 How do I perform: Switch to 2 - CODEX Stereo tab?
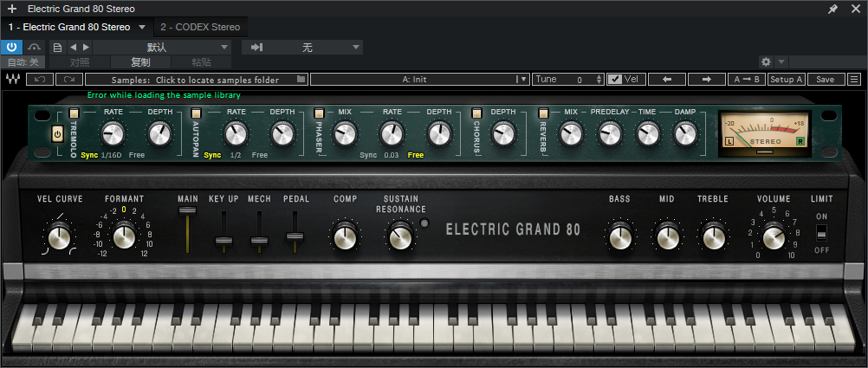(x=200, y=27)
